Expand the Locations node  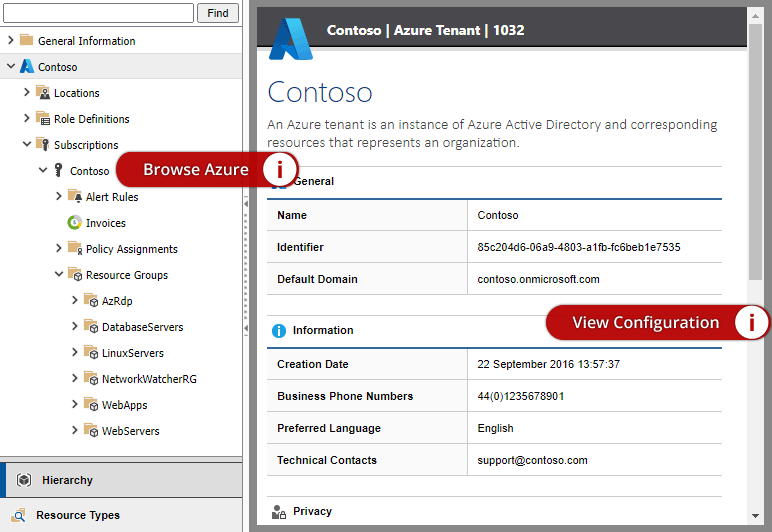(27, 93)
